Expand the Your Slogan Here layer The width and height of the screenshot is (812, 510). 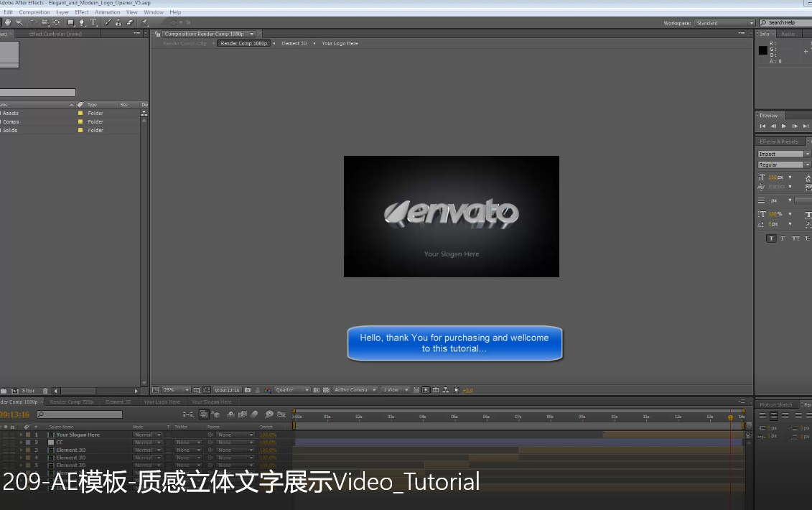[x=22, y=435]
